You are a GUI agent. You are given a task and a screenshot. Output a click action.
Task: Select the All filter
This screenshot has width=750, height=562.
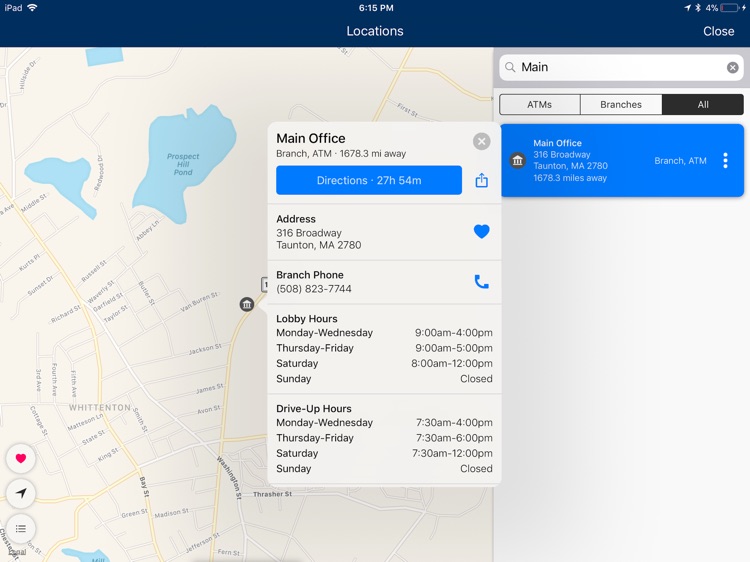coord(703,104)
